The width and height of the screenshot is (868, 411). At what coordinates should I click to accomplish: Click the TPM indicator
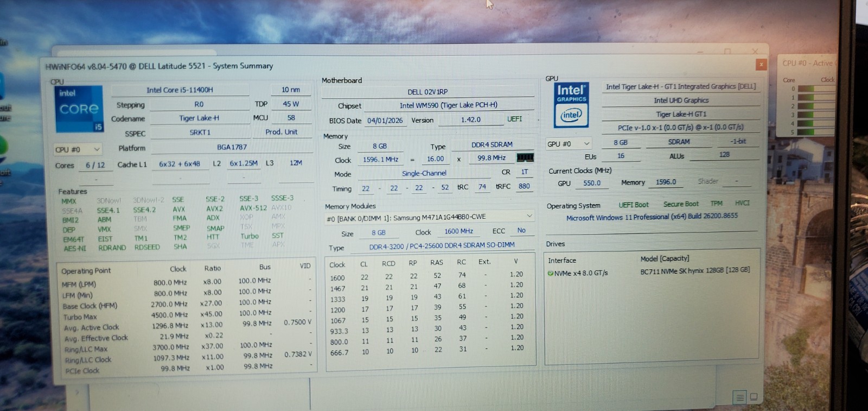pyautogui.click(x=716, y=203)
